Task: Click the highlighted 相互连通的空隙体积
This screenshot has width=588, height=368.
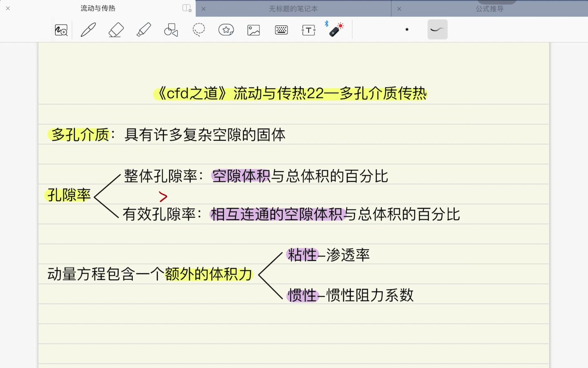Action: (277, 214)
